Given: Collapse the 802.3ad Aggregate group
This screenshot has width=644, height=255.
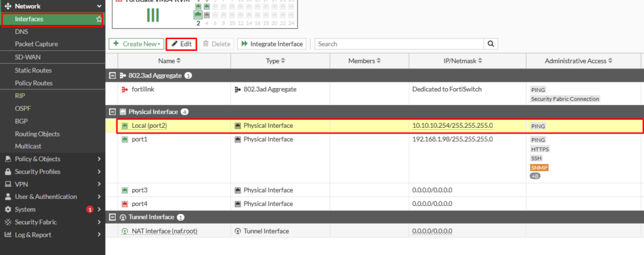Looking at the screenshot, I should tap(112, 76).
